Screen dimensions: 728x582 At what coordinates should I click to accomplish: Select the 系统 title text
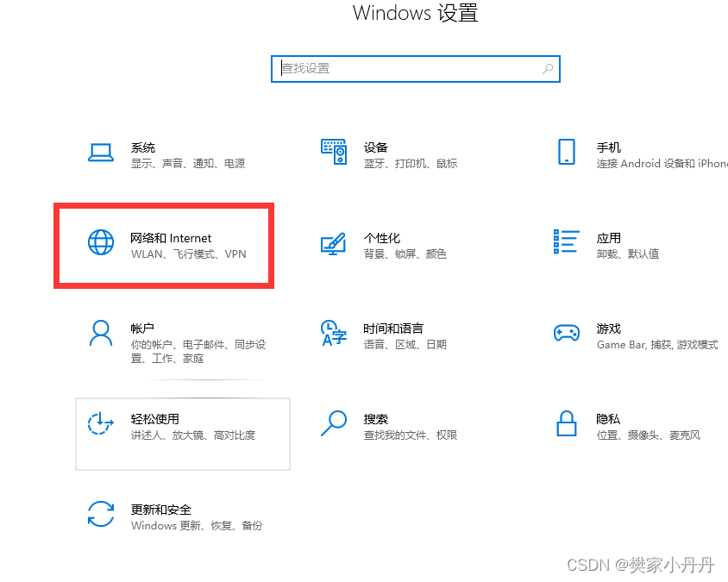click(x=143, y=147)
